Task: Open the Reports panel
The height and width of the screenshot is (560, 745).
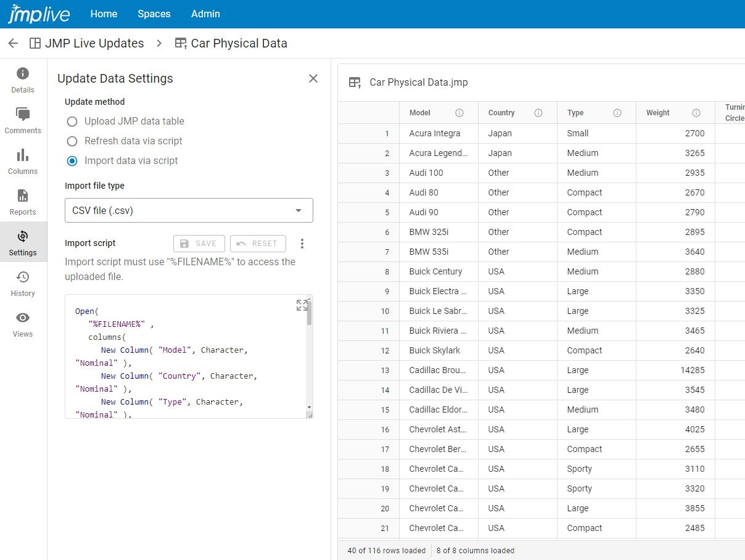Action: [x=22, y=201]
